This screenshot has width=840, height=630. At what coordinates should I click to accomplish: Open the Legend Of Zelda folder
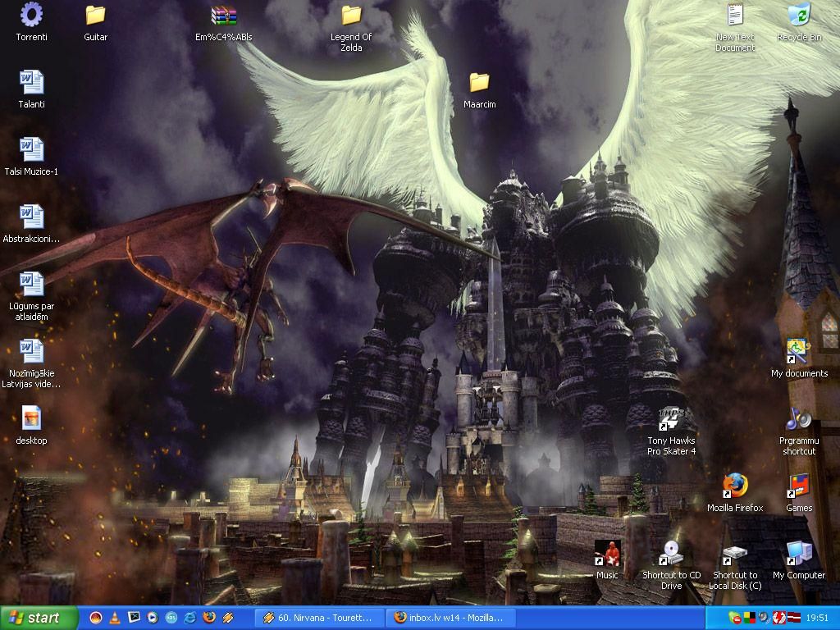(x=351, y=27)
